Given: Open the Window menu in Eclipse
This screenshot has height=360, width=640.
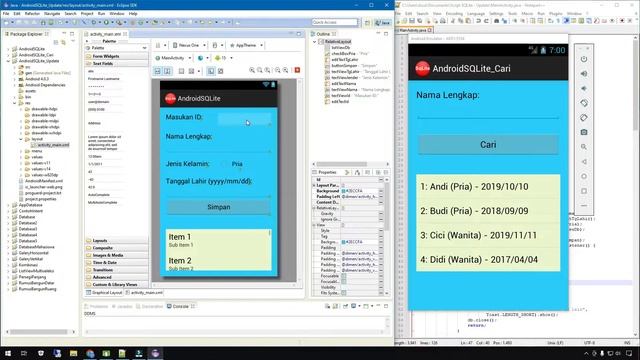Looking at the screenshot, I should coord(117,13).
